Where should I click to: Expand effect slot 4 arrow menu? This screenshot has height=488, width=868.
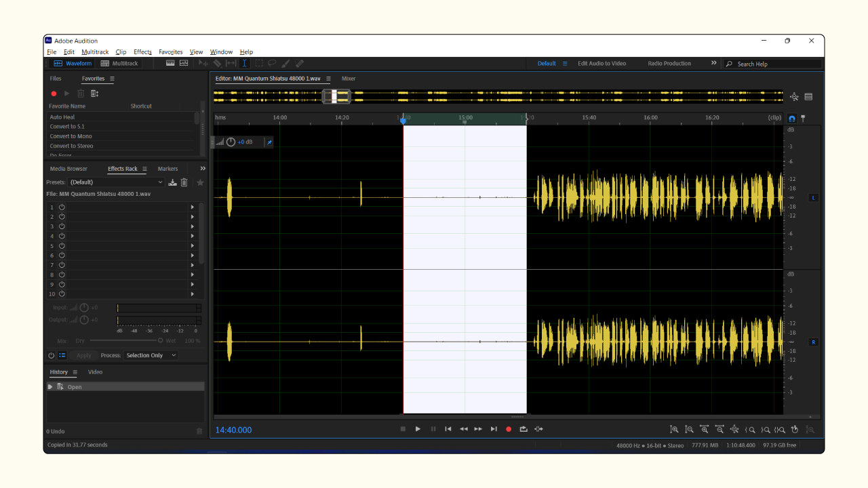point(192,236)
